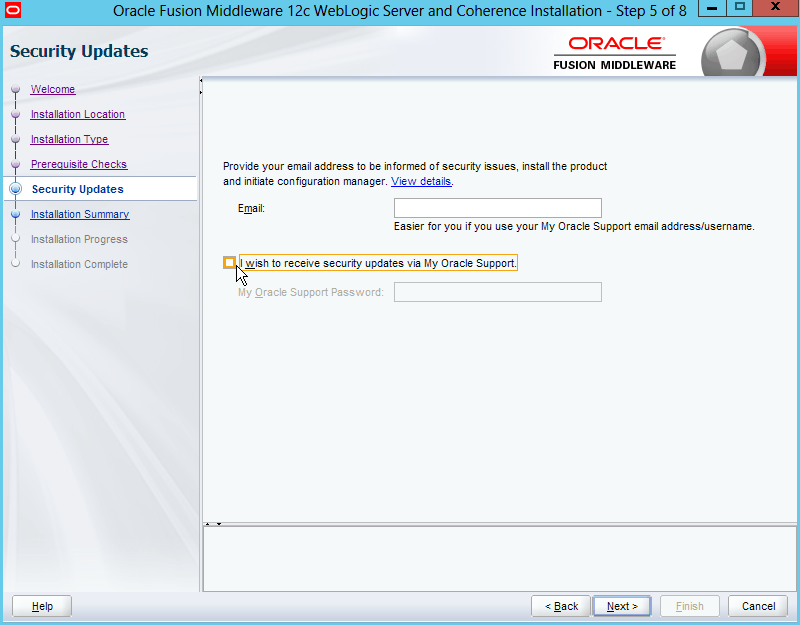800x625 pixels.
Task: Click the Installation Location step bullet icon
Action: (15, 115)
